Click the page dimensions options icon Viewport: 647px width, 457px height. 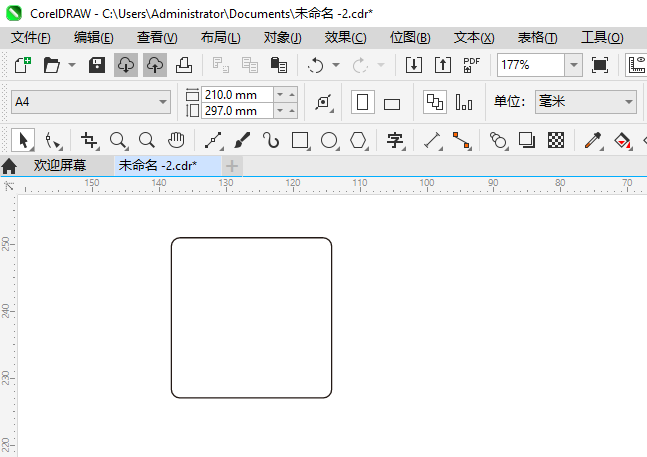(x=324, y=102)
